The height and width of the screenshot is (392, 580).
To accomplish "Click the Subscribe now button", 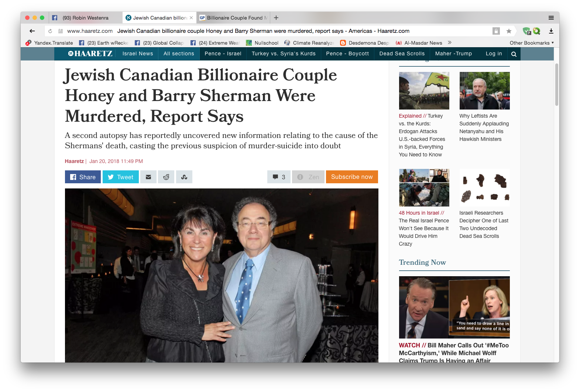I will click(352, 177).
